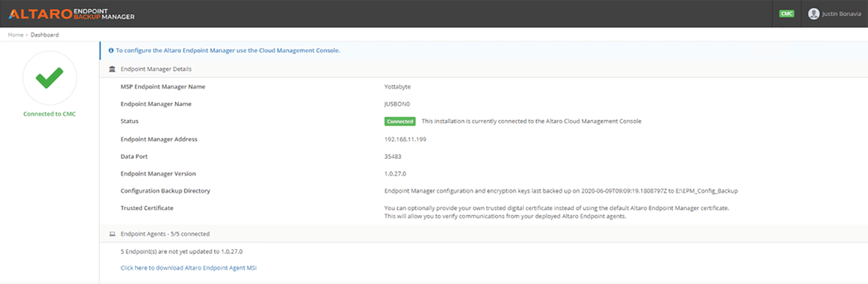Click the Endpoint Agents - 5/5 connected header
The width and height of the screenshot is (868, 284).
(165, 234)
